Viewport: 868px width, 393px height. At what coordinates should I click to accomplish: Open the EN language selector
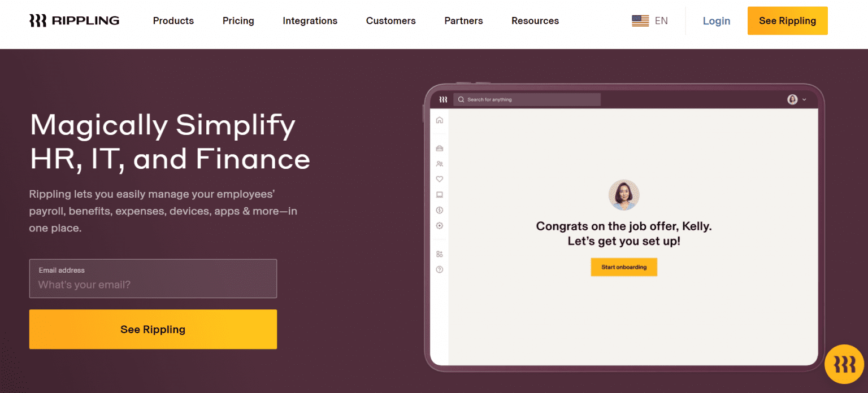point(661,21)
